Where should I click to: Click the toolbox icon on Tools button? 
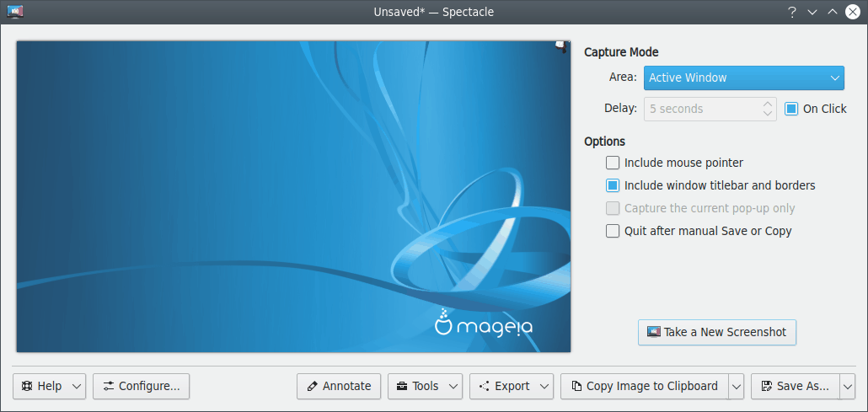(402, 386)
